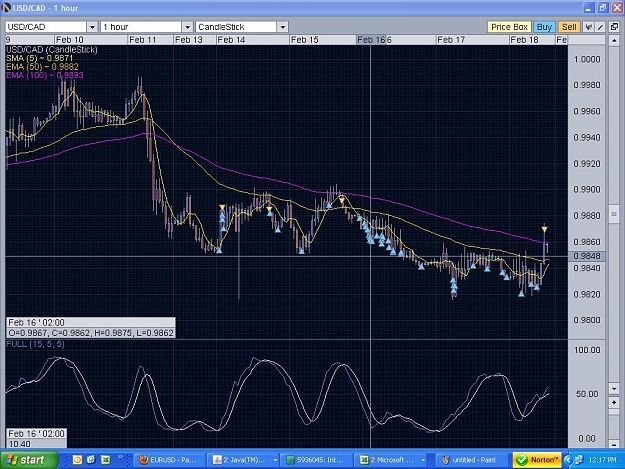
Task: Open the Java(TM) taskbar group
Action: pyautogui.click(x=244, y=460)
